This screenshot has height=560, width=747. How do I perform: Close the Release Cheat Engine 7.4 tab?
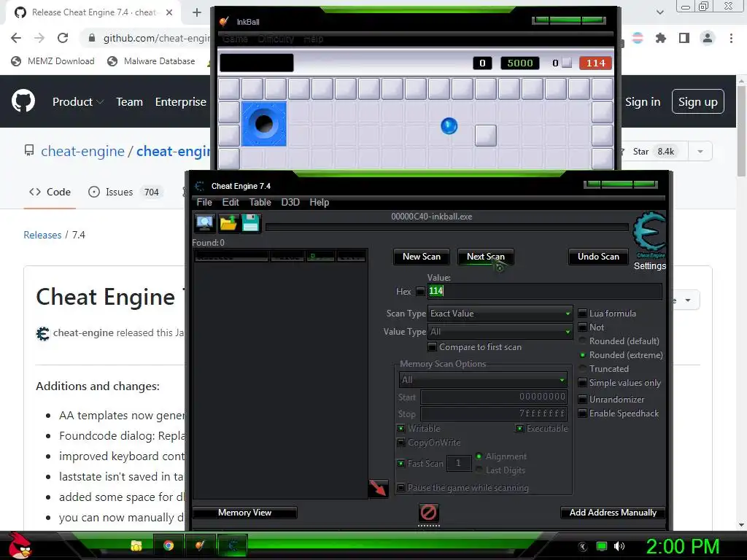[x=169, y=12]
